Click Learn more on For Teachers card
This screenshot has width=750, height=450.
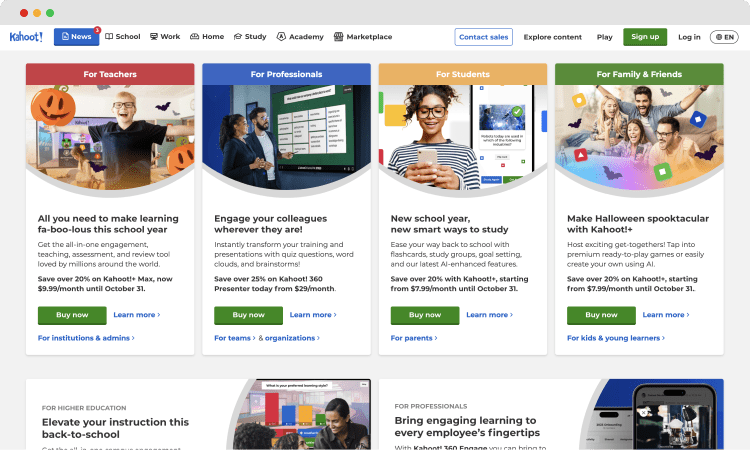137,315
